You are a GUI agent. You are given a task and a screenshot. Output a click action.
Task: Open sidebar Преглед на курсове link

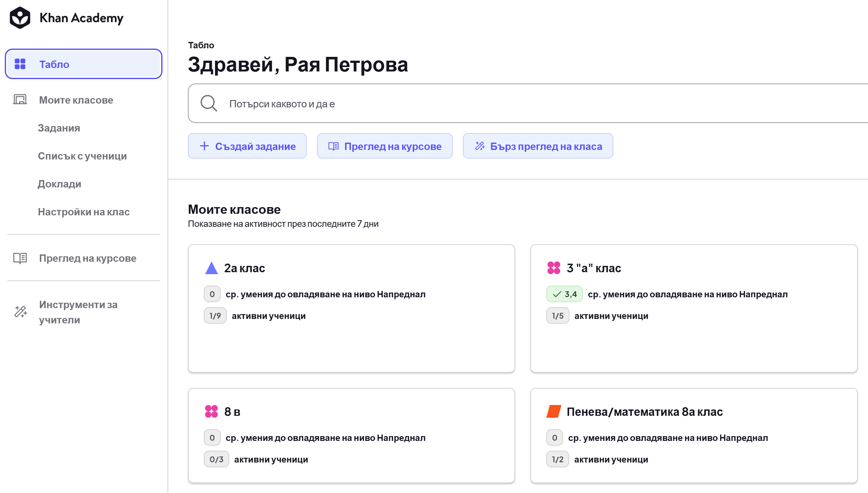tap(88, 258)
